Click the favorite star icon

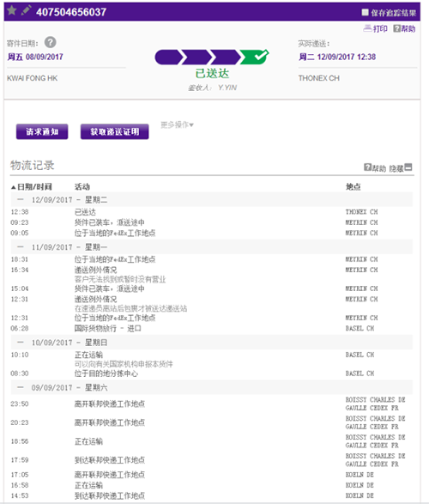(x=12, y=10)
